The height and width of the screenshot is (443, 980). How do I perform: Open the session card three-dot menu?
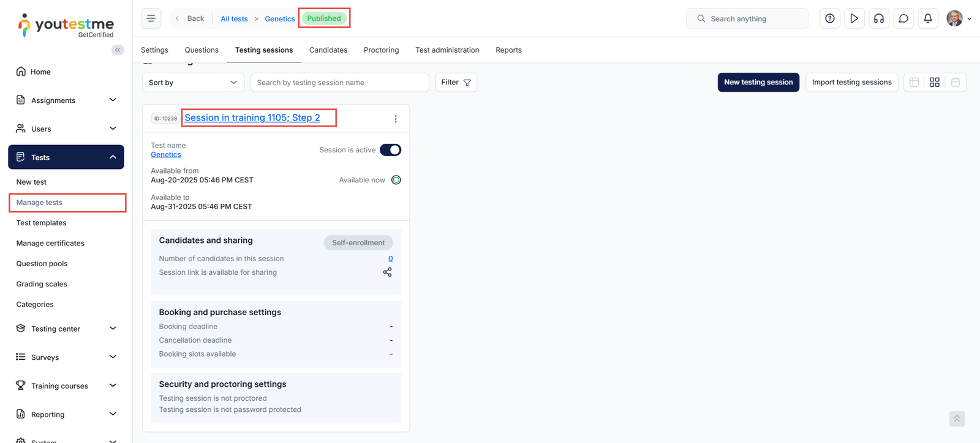point(396,119)
